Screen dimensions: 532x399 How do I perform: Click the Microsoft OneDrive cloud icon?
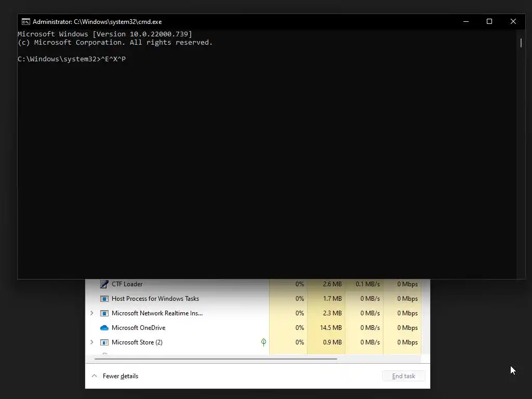tap(104, 328)
